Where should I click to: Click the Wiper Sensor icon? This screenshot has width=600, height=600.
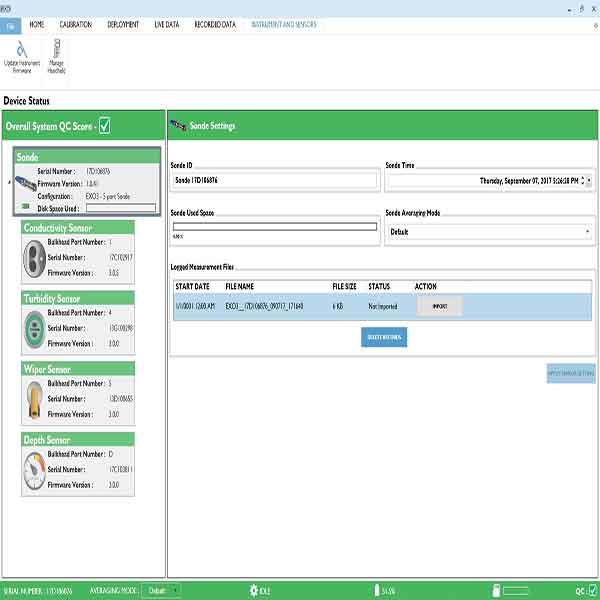pyautogui.click(x=34, y=398)
